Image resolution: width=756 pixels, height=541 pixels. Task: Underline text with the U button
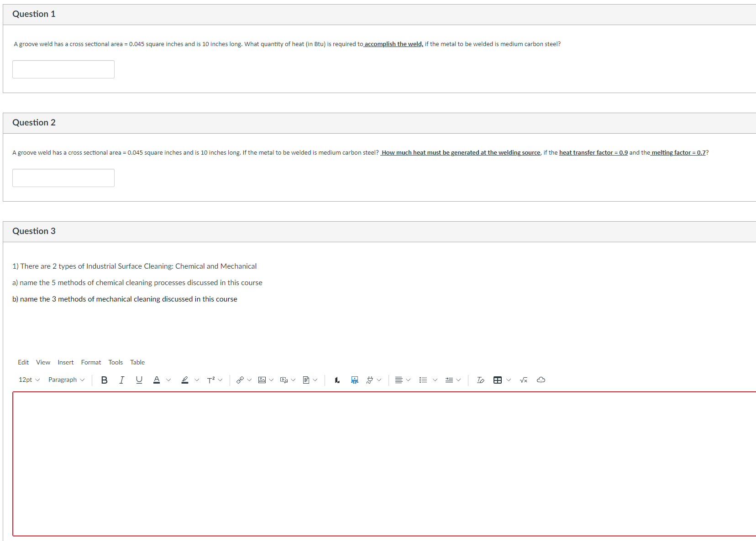point(139,380)
